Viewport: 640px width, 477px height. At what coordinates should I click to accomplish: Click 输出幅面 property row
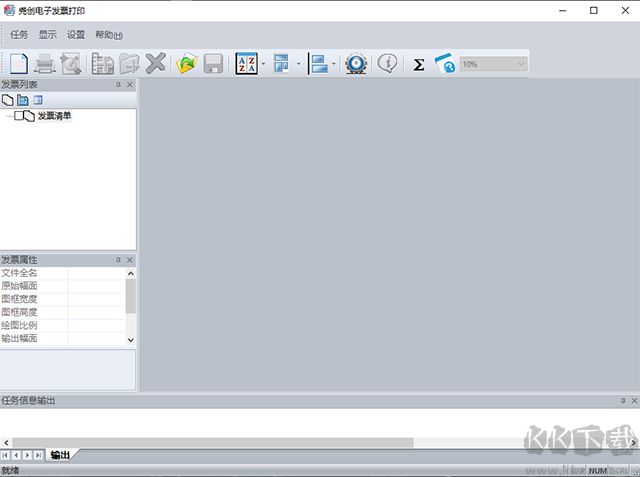(63, 338)
